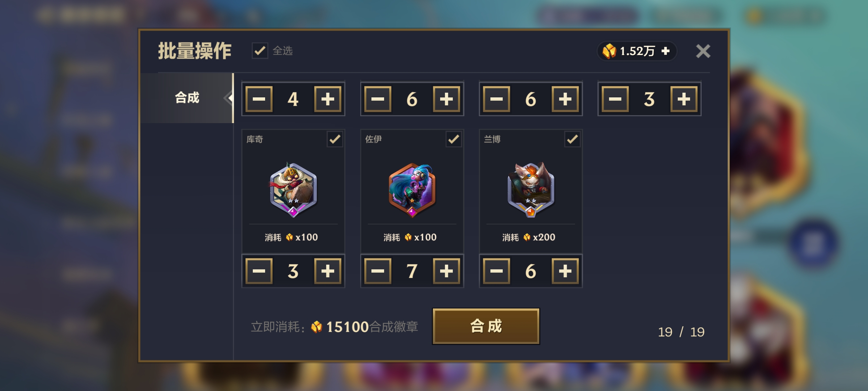The height and width of the screenshot is (391, 868).
Task: Close the 批量操作 dialog
Action: click(703, 51)
